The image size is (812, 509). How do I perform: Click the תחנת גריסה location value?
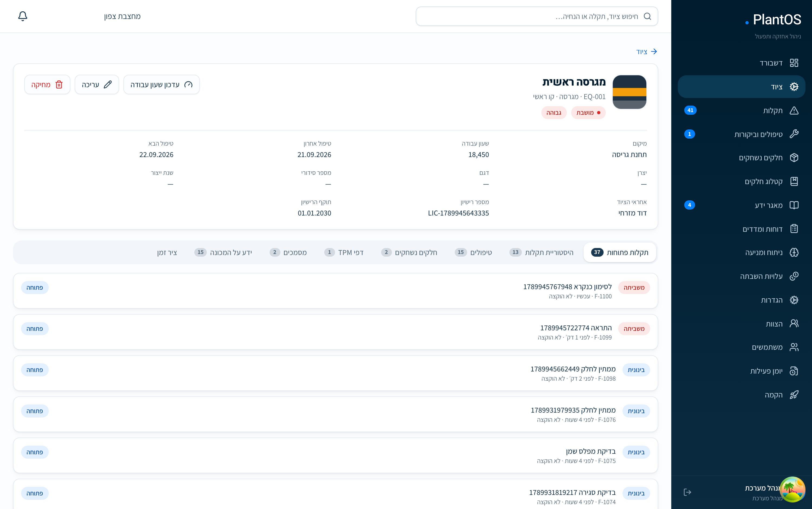click(x=629, y=155)
